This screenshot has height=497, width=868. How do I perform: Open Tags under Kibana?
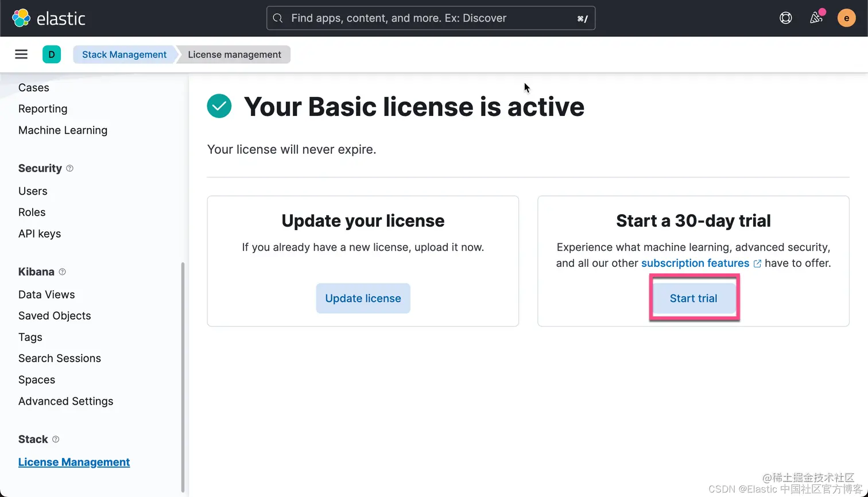(x=30, y=337)
